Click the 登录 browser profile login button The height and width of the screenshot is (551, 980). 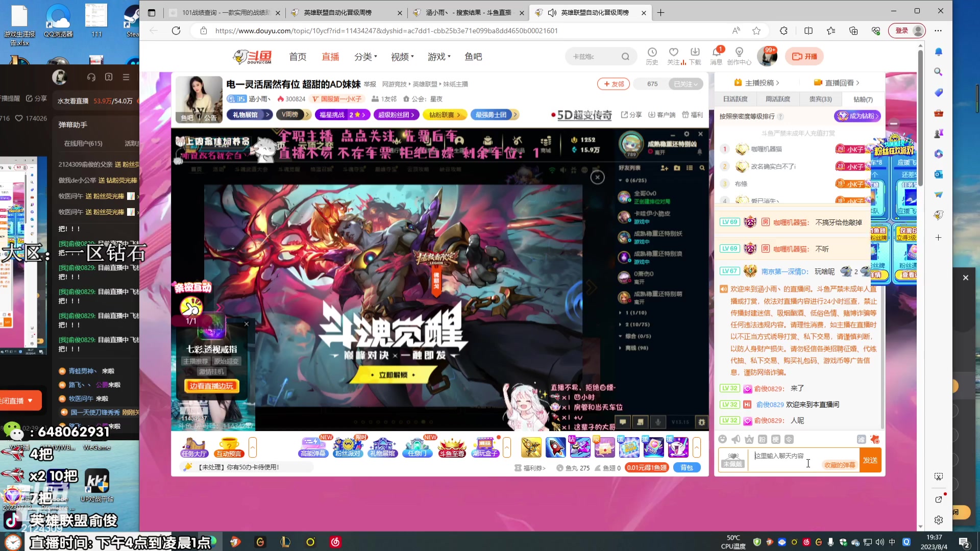tap(907, 31)
